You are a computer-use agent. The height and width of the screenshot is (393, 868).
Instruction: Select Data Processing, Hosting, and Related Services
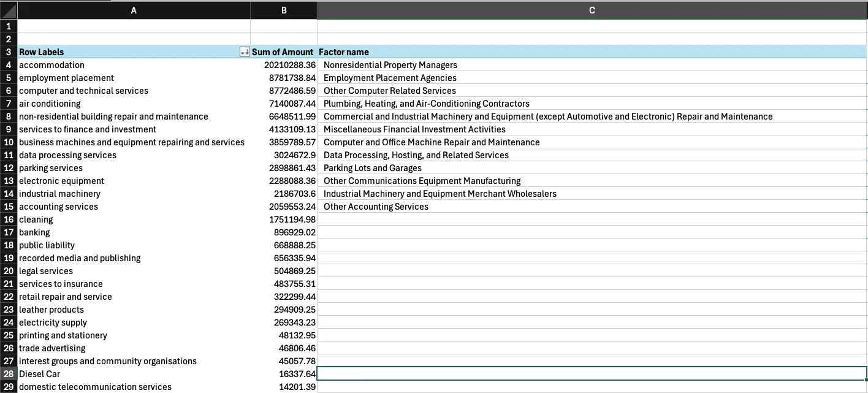pos(592,155)
